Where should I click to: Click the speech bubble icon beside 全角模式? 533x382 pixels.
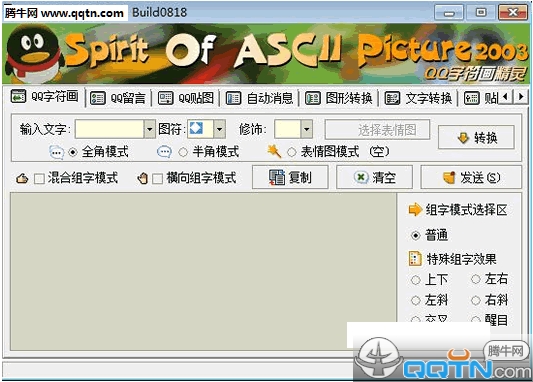(56, 152)
